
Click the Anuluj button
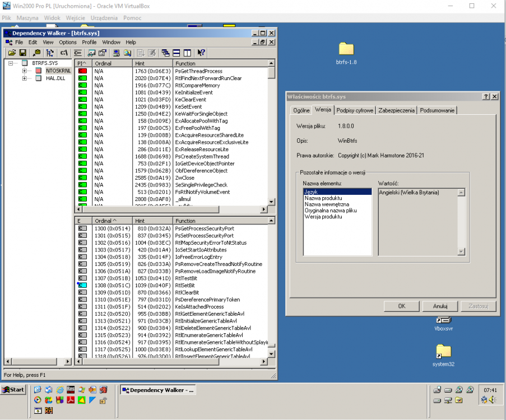440,306
